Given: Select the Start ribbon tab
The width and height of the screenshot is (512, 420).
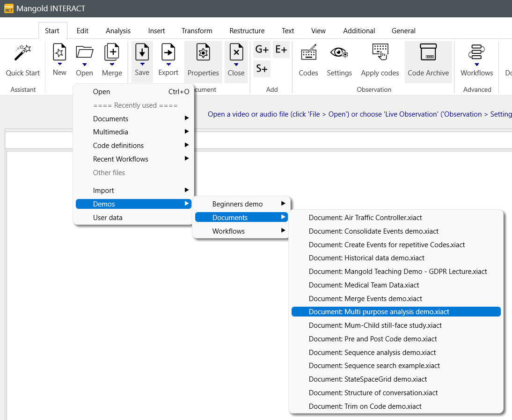Looking at the screenshot, I should click(x=52, y=31).
